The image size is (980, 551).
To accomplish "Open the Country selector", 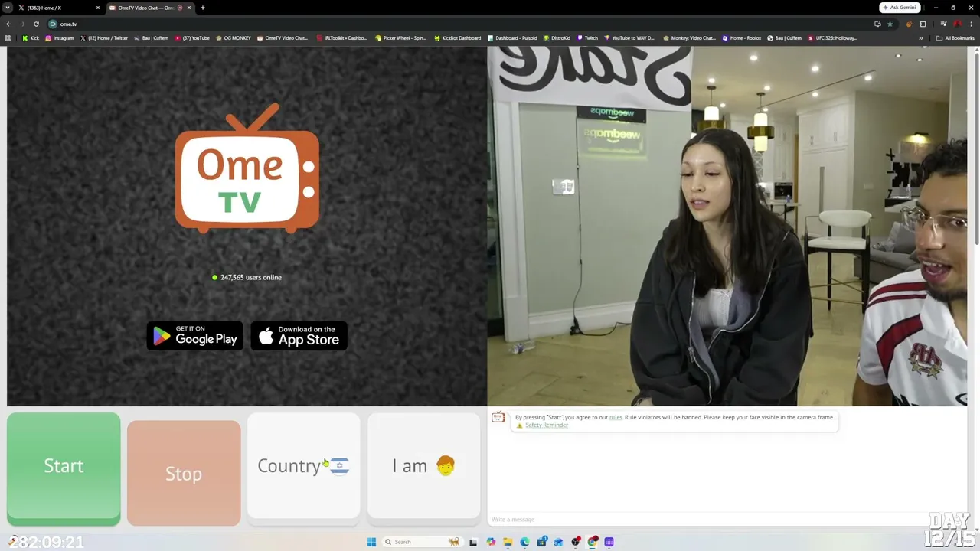I will pos(303,465).
